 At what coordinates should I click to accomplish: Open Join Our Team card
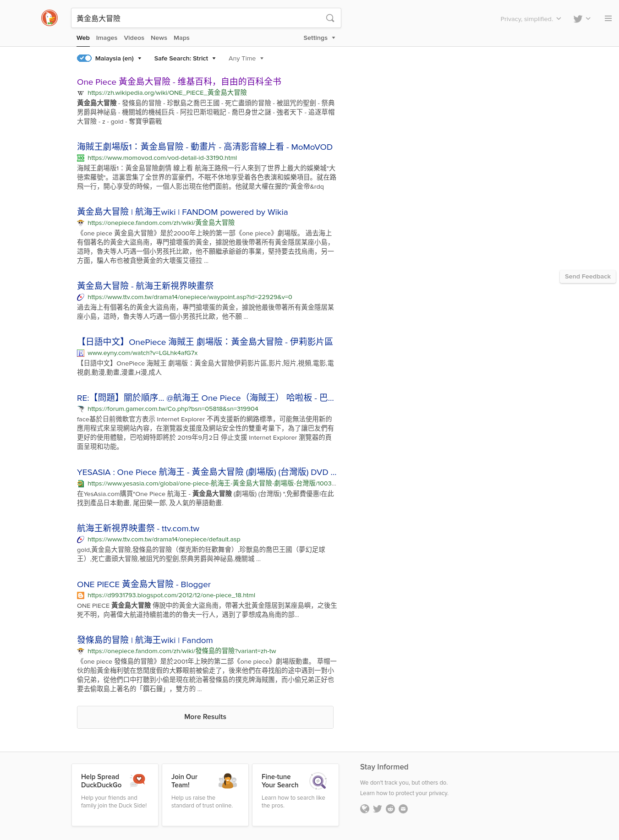coord(205,795)
